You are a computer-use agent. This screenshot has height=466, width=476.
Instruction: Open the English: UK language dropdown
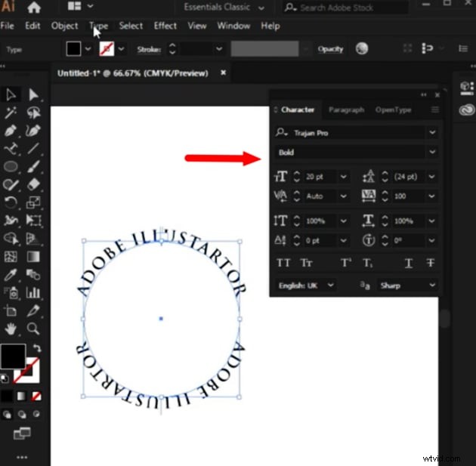coord(331,285)
